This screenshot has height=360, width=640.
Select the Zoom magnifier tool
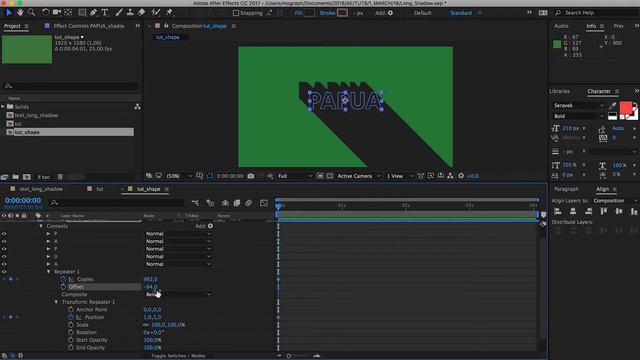click(x=31, y=13)
